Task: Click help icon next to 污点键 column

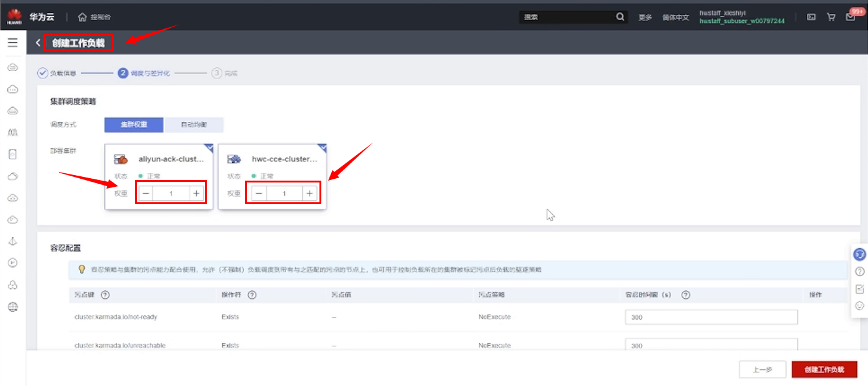Action: [105, 295]
